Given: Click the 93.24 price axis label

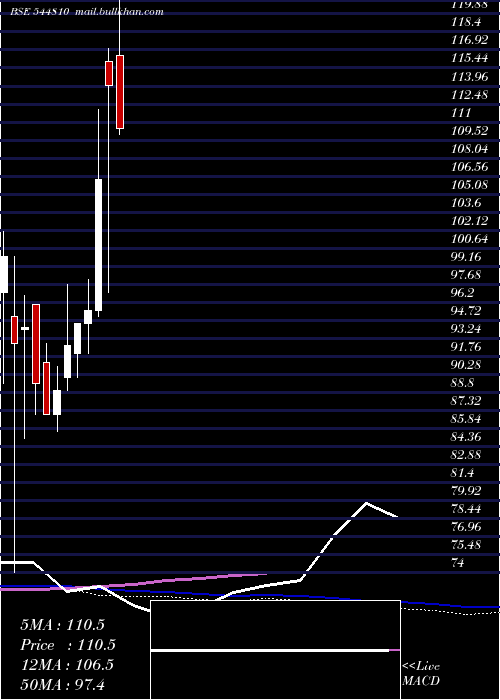Looking at the screenshot, I should point(466,329).
